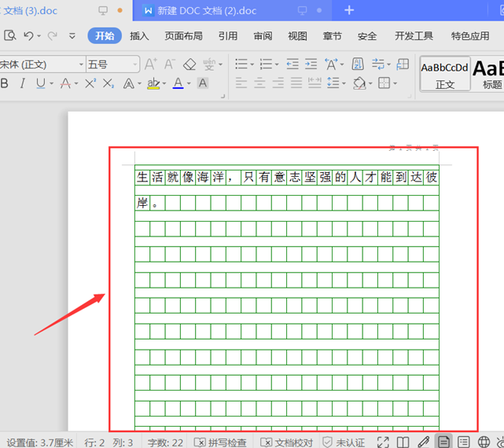Image resolution: width=504 pixels, height=448 pixels.
Task: Open the 页面布局 ribbon tab
Action: pyautogui.click(x=183, y=35)
